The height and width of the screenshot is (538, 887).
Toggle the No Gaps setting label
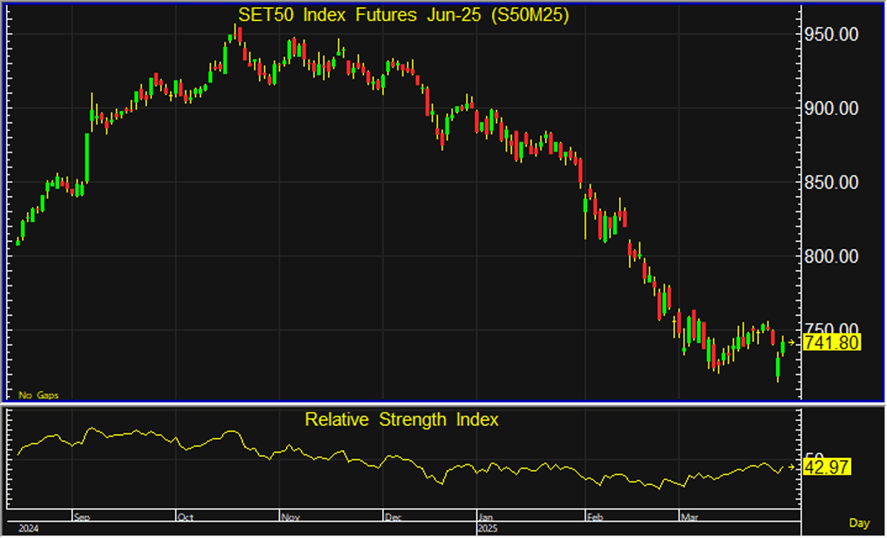pos(38,395)
